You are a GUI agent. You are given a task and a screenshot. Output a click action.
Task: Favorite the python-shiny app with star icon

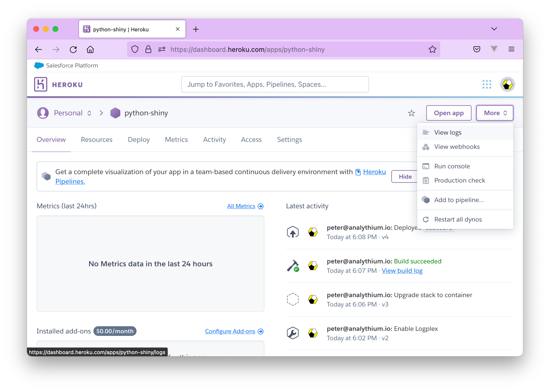tap(411, 113)
